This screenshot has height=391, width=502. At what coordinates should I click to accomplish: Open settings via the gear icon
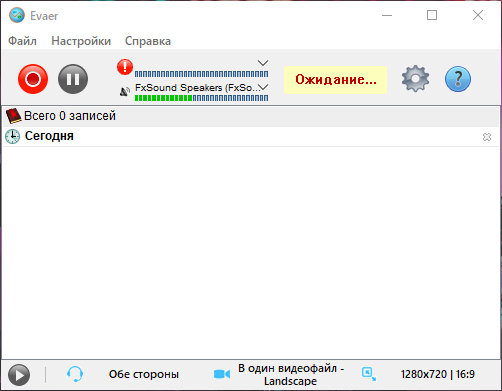pos(415,79)
